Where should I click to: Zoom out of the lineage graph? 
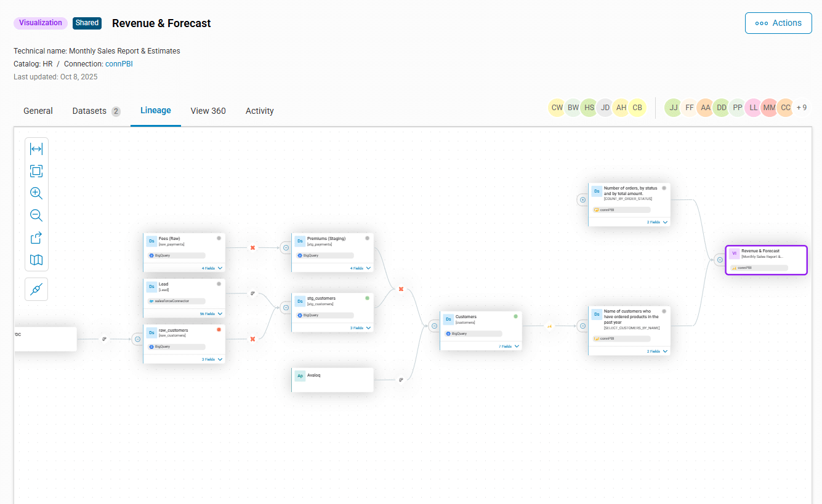click(x=36, y=215)
